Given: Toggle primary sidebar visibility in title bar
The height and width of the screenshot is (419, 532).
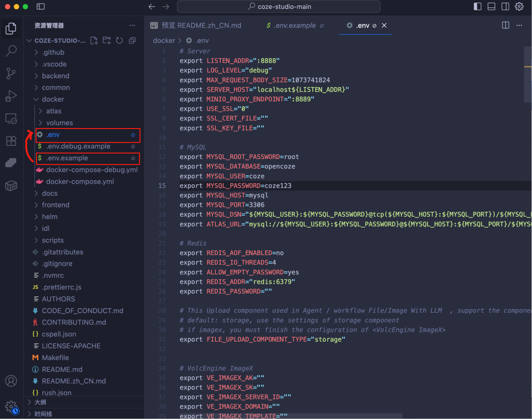Looking at the screenshot, I should (477, 6).
